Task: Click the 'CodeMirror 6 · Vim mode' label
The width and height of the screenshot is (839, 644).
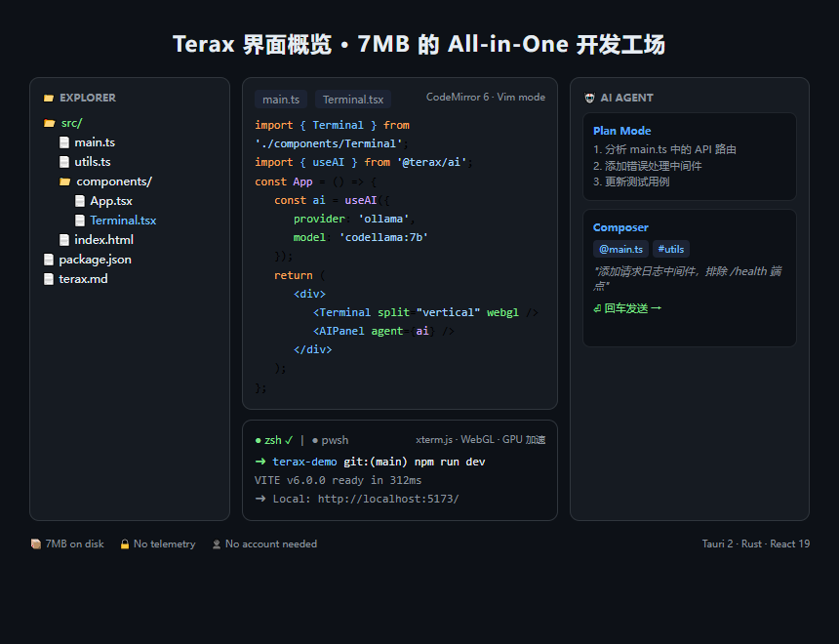Action: pos(485,97)
